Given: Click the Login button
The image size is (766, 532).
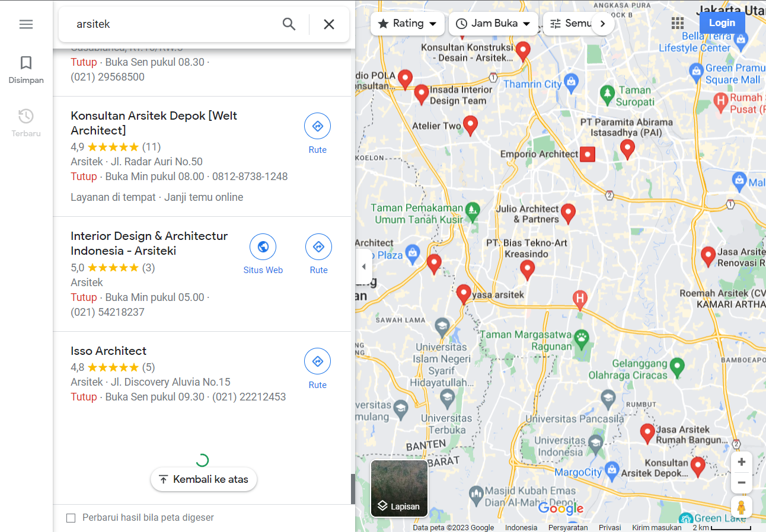Looking at the screenshot, I should pos(722,23).
